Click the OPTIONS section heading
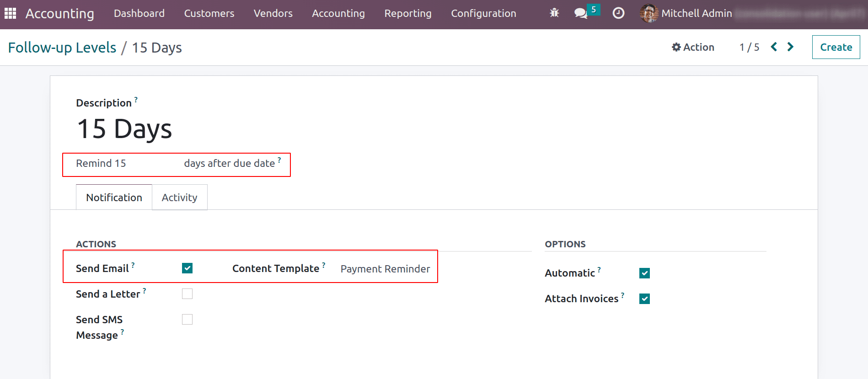 pos(565,244)
